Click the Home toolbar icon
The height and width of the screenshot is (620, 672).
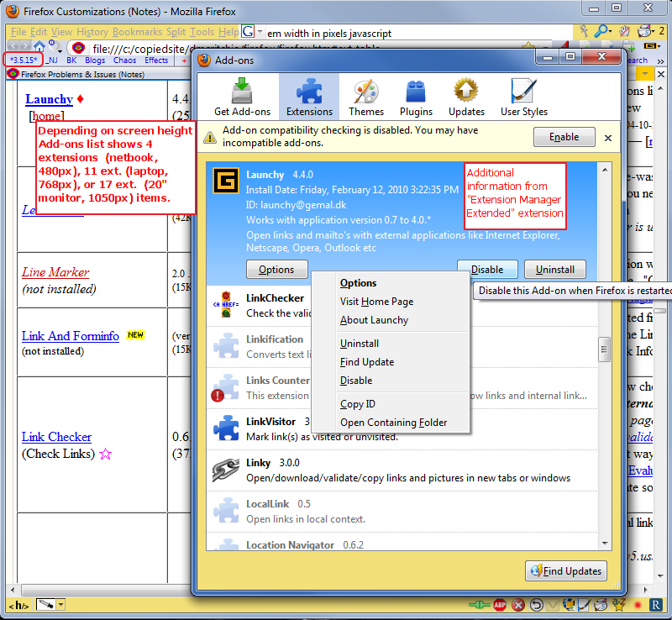(x=39, y=46)
